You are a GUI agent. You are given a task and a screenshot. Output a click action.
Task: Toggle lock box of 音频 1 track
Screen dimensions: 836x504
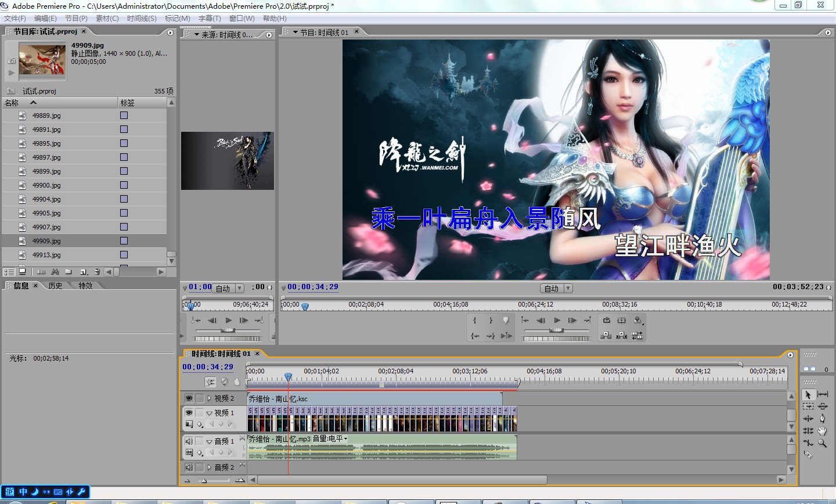pyautogui.click(x=200, y=441)
